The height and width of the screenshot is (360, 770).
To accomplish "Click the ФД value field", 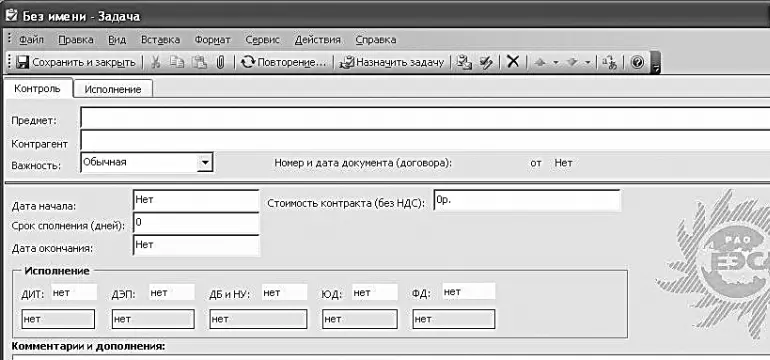I will tap(468, 292).
